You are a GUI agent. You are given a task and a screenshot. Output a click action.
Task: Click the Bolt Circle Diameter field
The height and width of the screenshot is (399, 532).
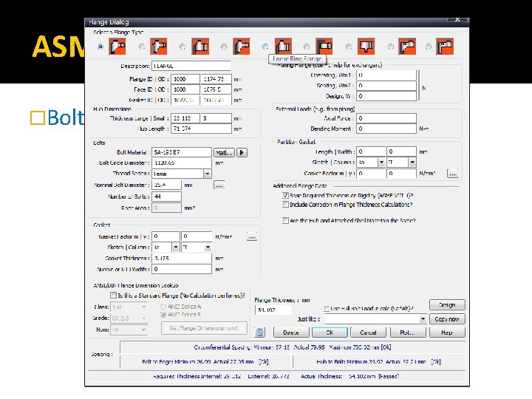(182, 163)
